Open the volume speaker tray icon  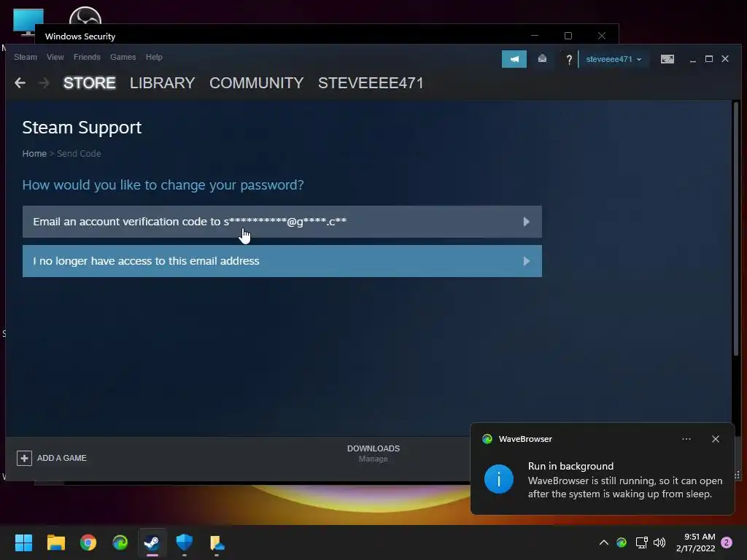pyautogui.click(x=659, y=542)
